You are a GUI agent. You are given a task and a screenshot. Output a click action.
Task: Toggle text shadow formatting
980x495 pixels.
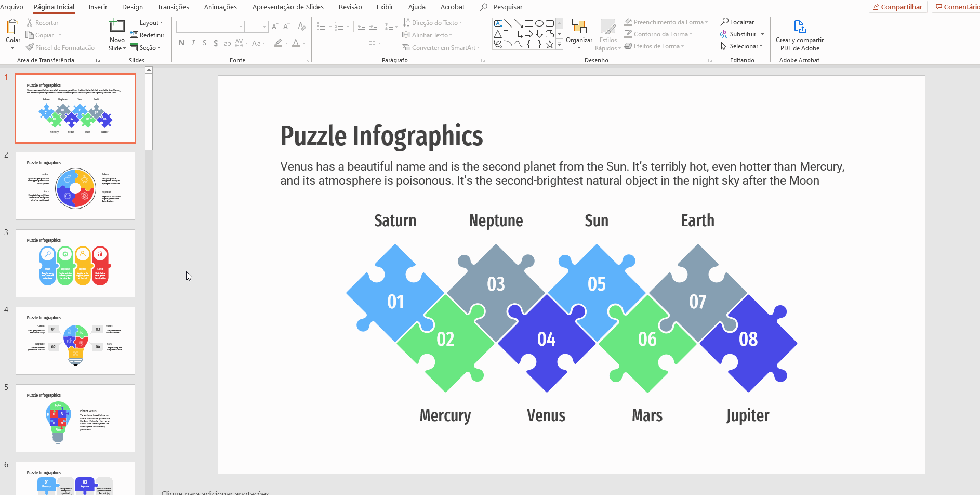(216, 43)
